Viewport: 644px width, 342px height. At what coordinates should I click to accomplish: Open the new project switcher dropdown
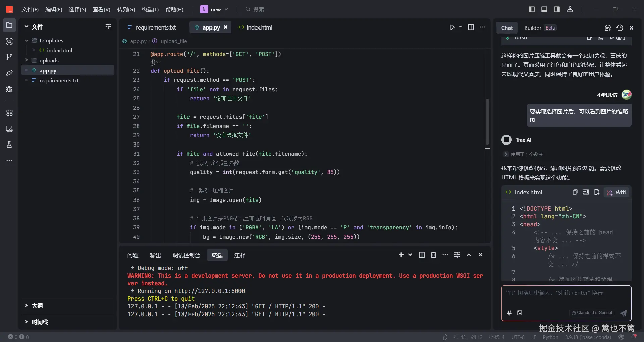[214, 9]
